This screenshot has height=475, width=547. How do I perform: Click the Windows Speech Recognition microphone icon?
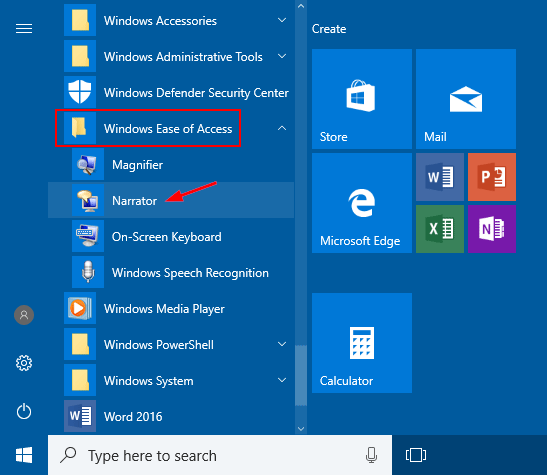pyautogui.click(x=88, y=272)
